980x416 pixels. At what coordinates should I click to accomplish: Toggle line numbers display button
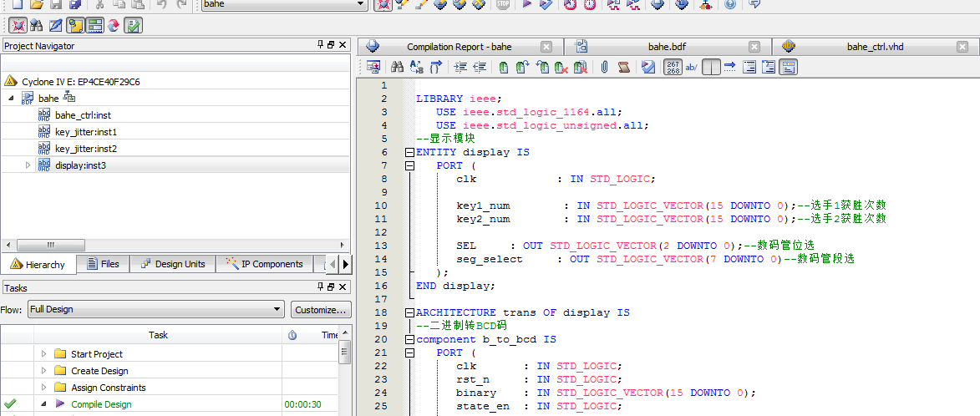(673, 68)
